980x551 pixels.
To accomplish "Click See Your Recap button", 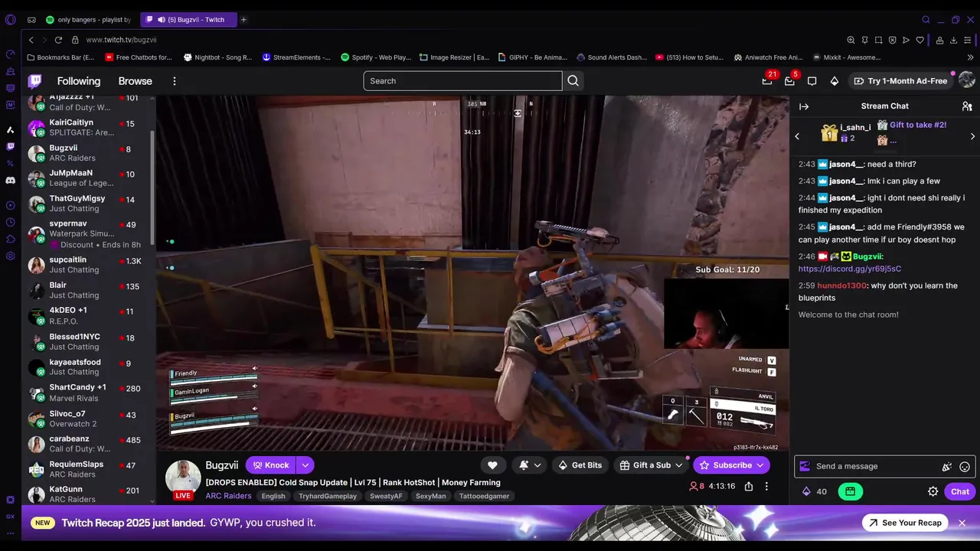I will [904, 523].
